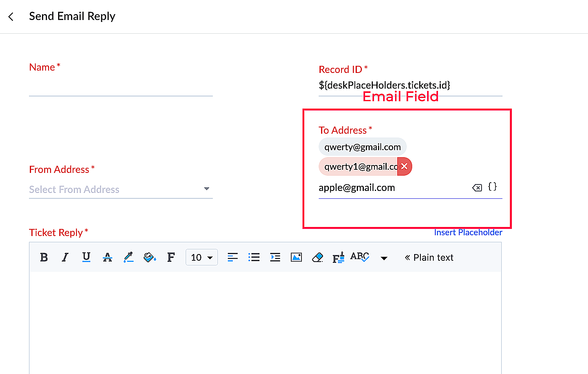Click the Insert Placeholder link

coord(468,232)
